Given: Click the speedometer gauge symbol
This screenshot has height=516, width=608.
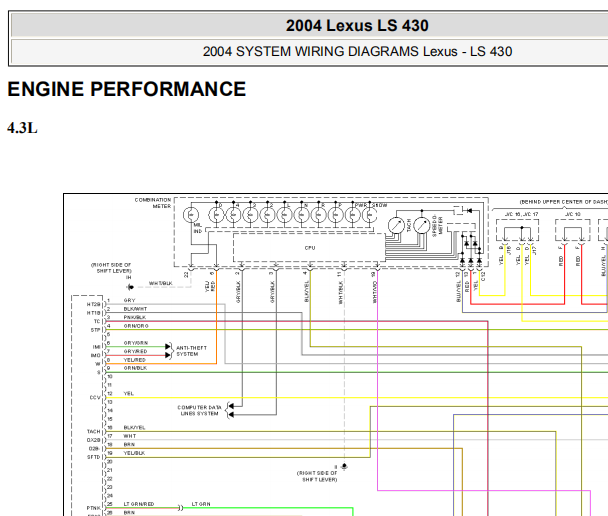Looking at the screenshot, I should coord(421,225).
